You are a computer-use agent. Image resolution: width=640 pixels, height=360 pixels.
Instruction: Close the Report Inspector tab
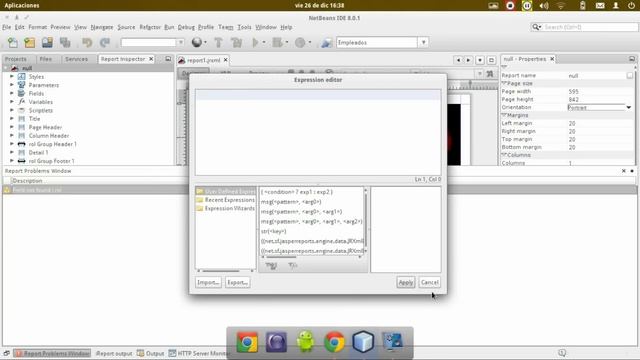[x=151, y=59]
